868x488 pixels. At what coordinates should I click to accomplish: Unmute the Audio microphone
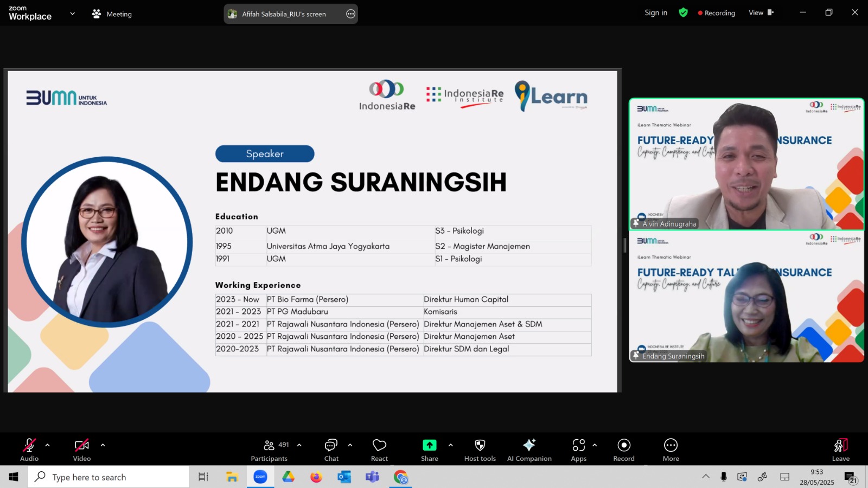click(x=29, y=450)
